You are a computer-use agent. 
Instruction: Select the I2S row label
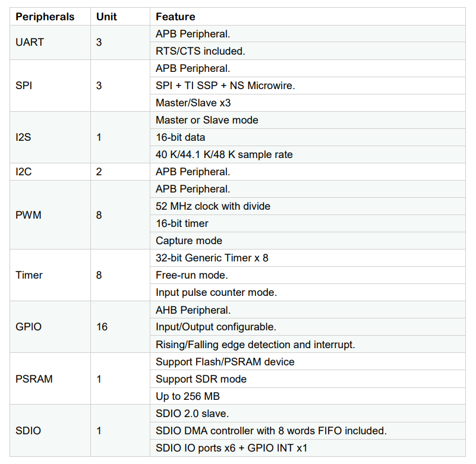[50, 137]
